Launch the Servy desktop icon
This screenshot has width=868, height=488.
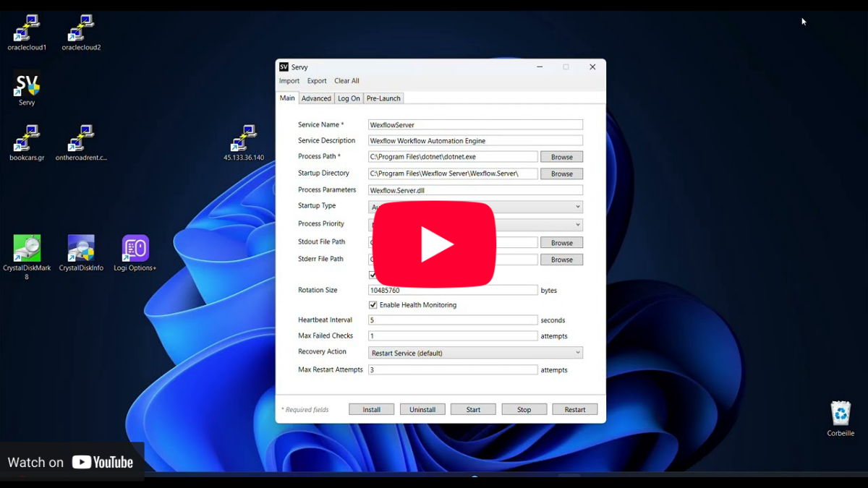pyautogui.click(x=27, y=89)
